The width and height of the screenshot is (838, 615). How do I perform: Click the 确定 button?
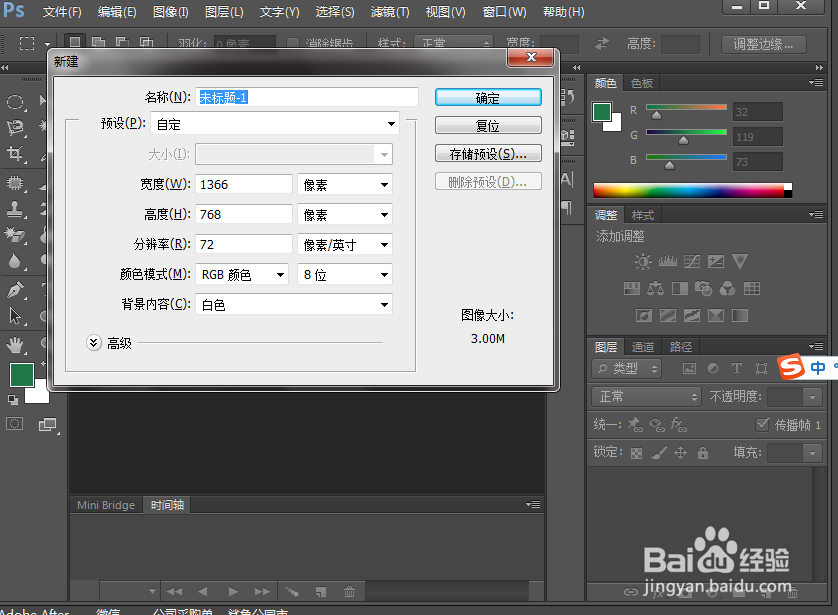[x=488, y=98]
